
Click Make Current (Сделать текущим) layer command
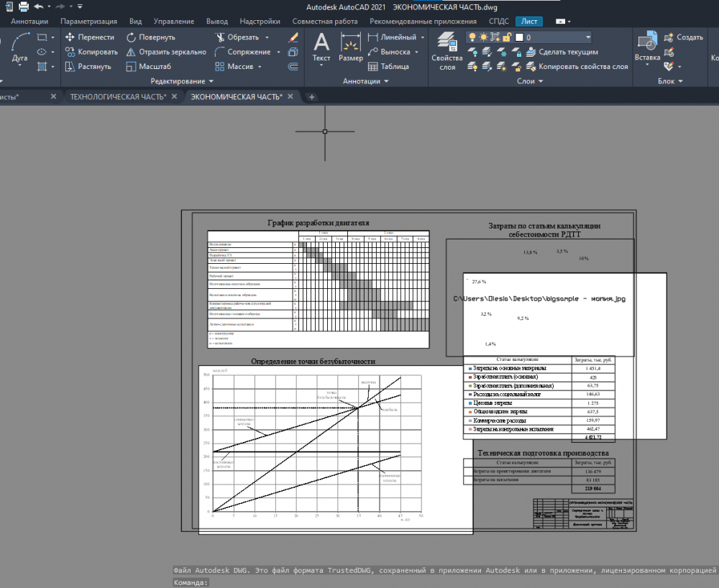click(562, 52)
